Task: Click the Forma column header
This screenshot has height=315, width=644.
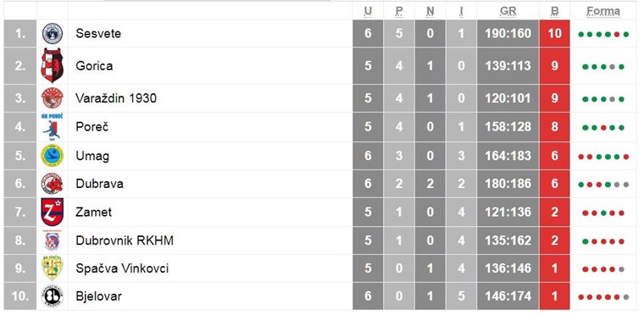Action: pyautogui.click(x=603, y=12)
